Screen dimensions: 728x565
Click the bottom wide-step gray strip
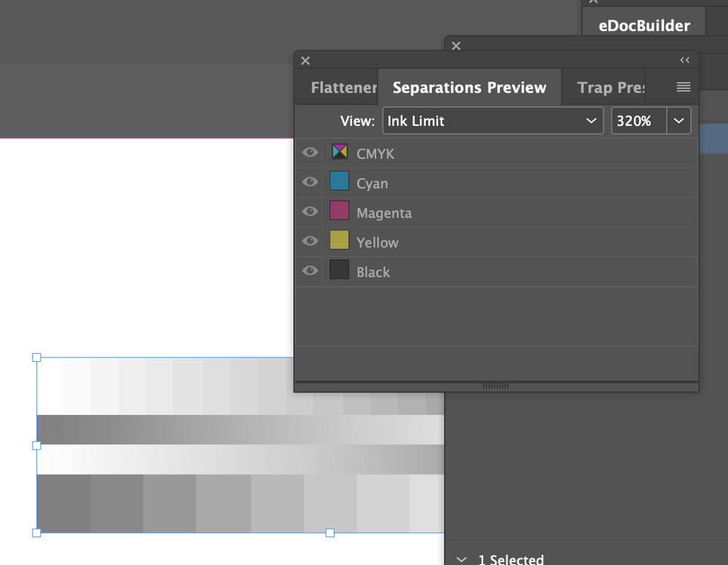[x=240, y=503]
